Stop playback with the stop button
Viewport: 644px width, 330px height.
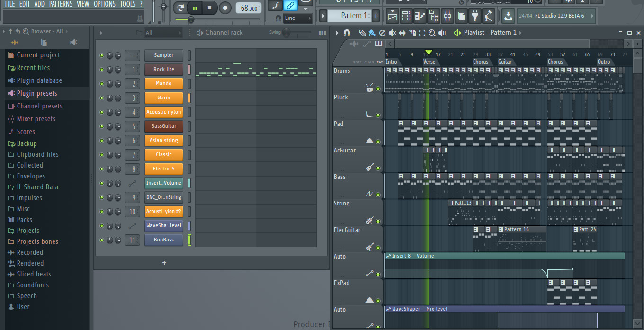click(x=209, y=8)
